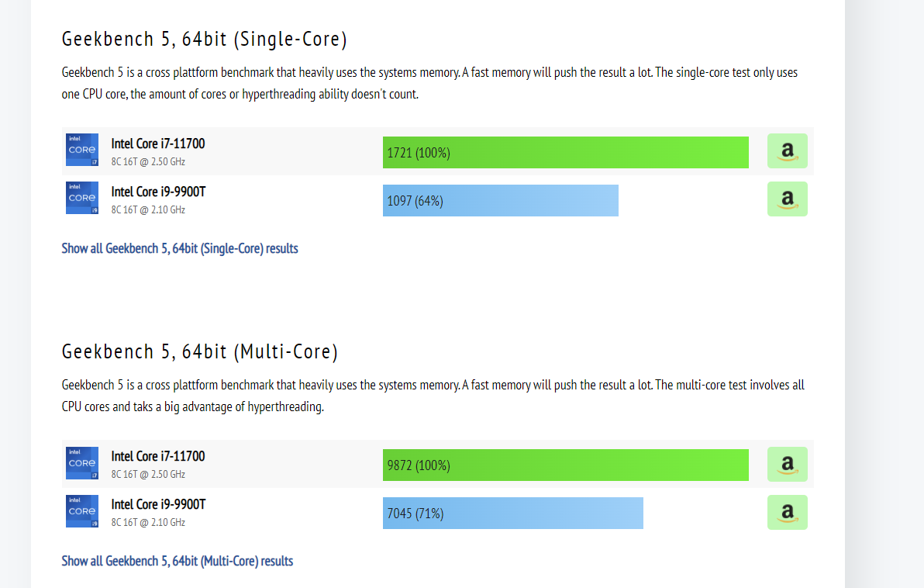Click the Intel Core i9 badge in Multi-Core section
The width and height of the screenshot is (924, 588).
point(82,511)
